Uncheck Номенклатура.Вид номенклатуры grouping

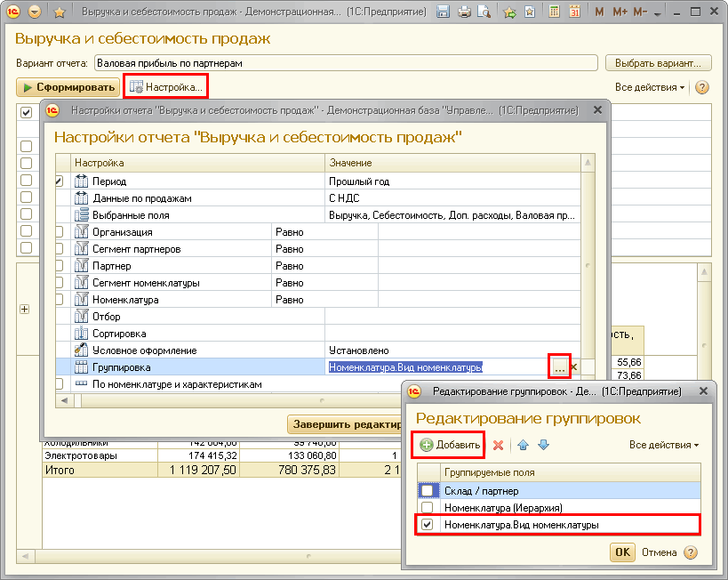(428, 525)
